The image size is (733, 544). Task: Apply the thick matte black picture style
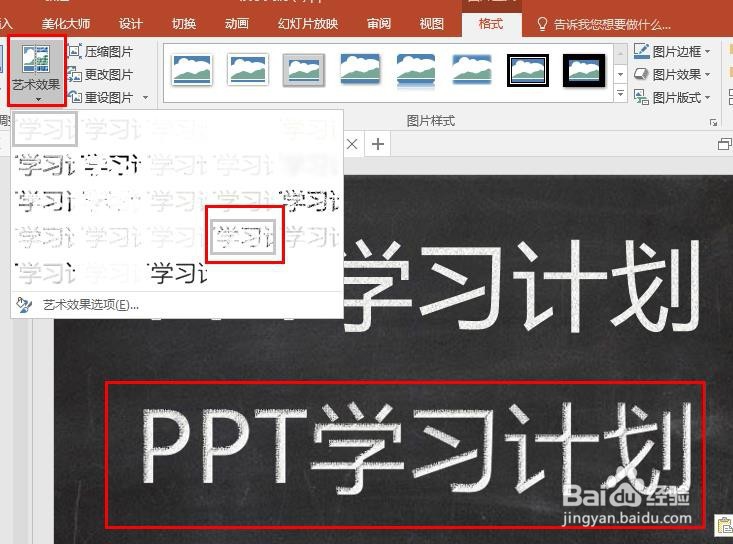584,70
